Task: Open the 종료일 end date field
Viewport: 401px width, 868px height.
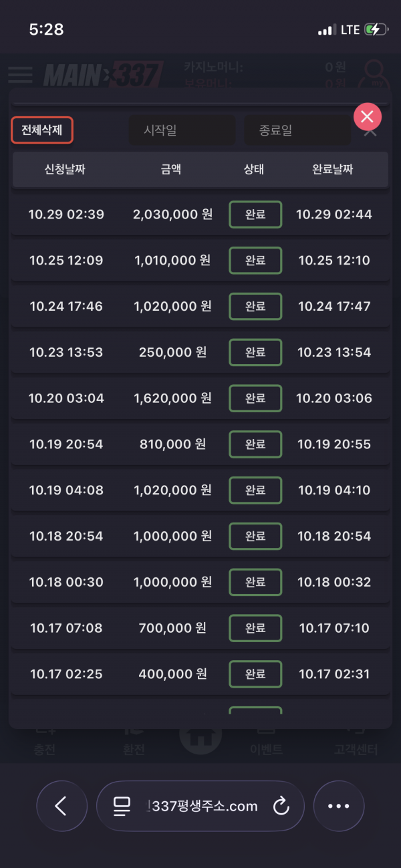Action: [297, 130]
